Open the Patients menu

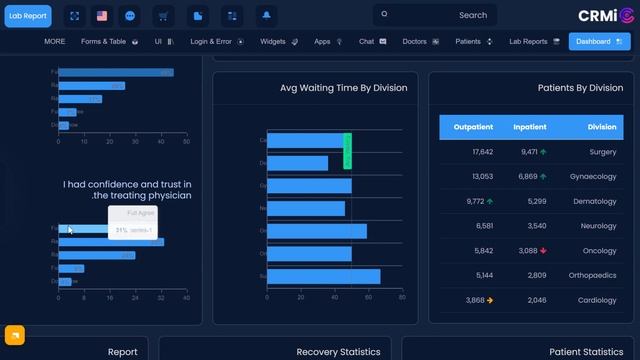click(474, 42)
